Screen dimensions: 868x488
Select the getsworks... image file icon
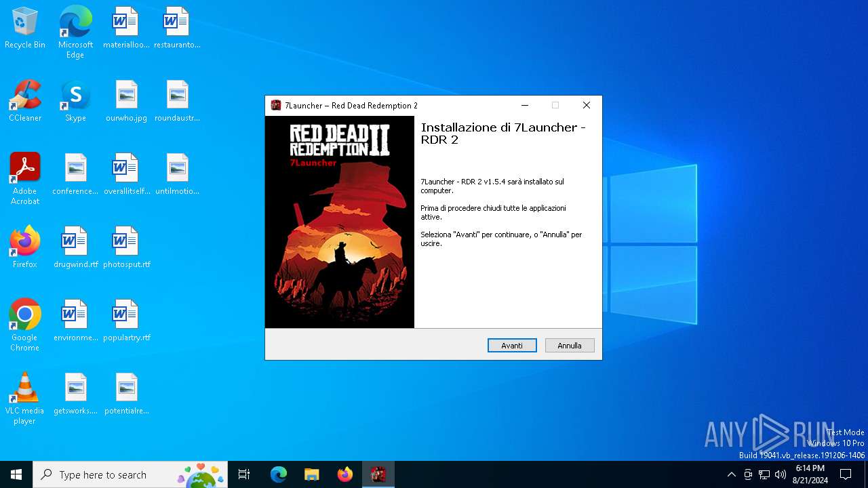coord(75,394)
